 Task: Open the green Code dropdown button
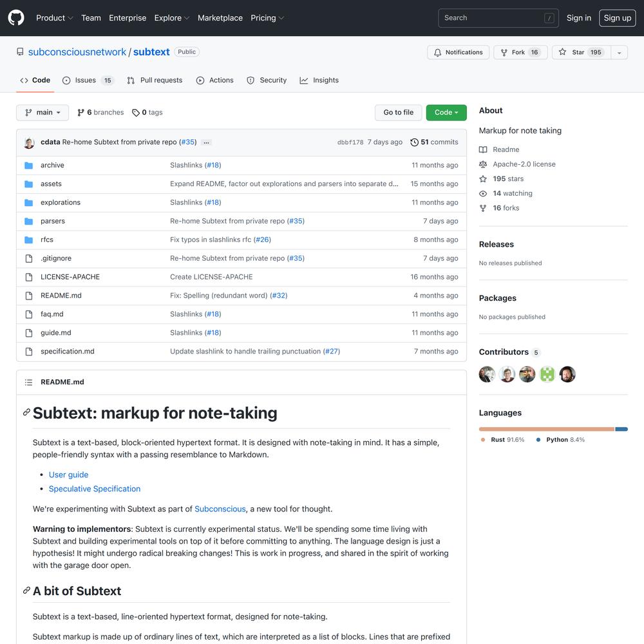[446, 113]
